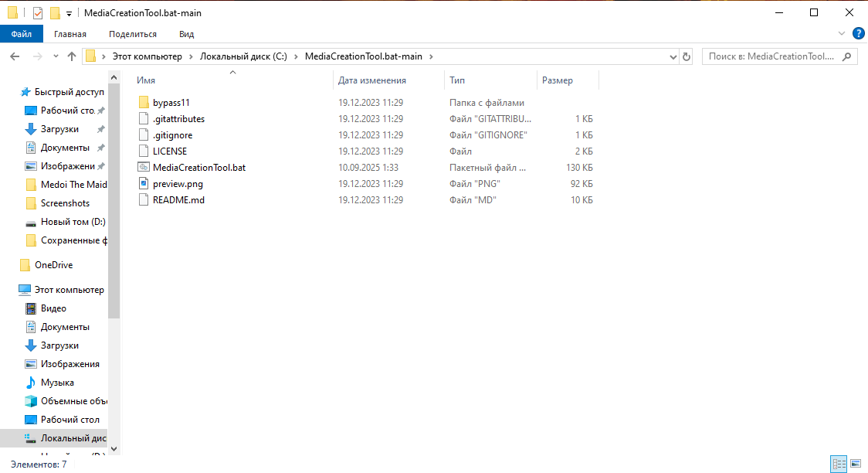Click Локальный диск (C:) in the breadcrumb
Screen dimensions: 868x473
point(243,56)
